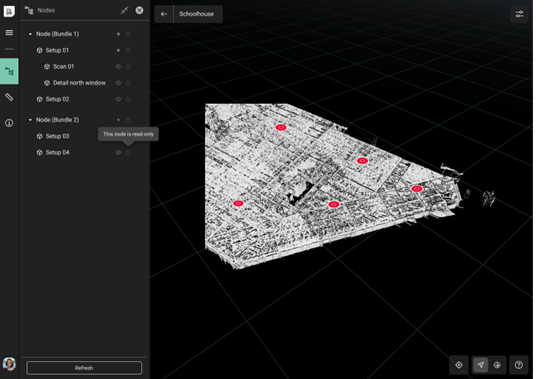
Task: Toggle visibility dot for Node (Bundle 2)
Action: point(118,120)
